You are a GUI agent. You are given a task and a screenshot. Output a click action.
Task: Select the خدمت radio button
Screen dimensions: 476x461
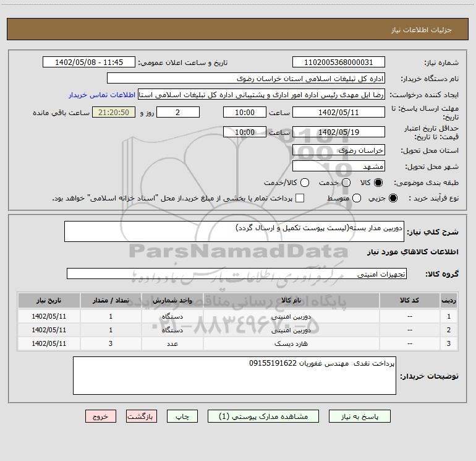[346, 183]
